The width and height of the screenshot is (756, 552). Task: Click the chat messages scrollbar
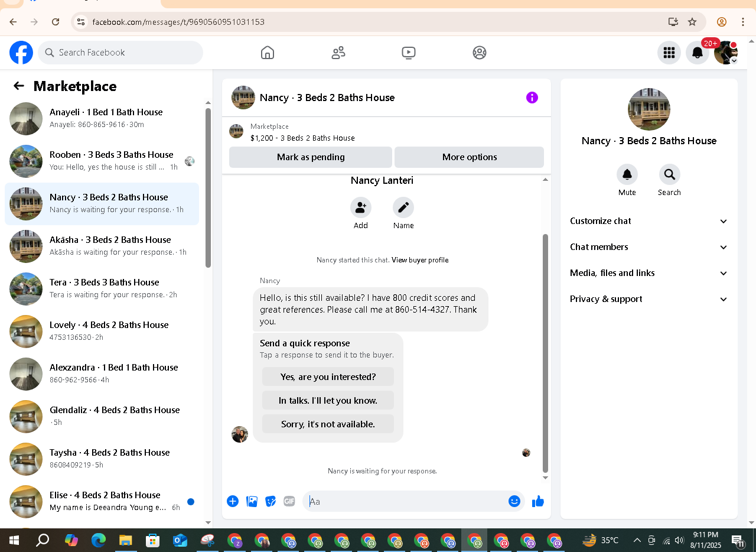(x=545, y=353)
